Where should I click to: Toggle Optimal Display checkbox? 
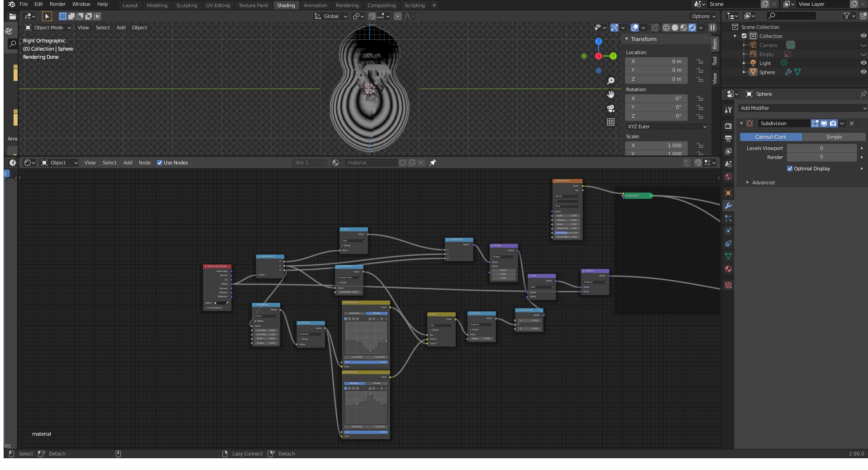pyautogui.click(x=790, y=169)
